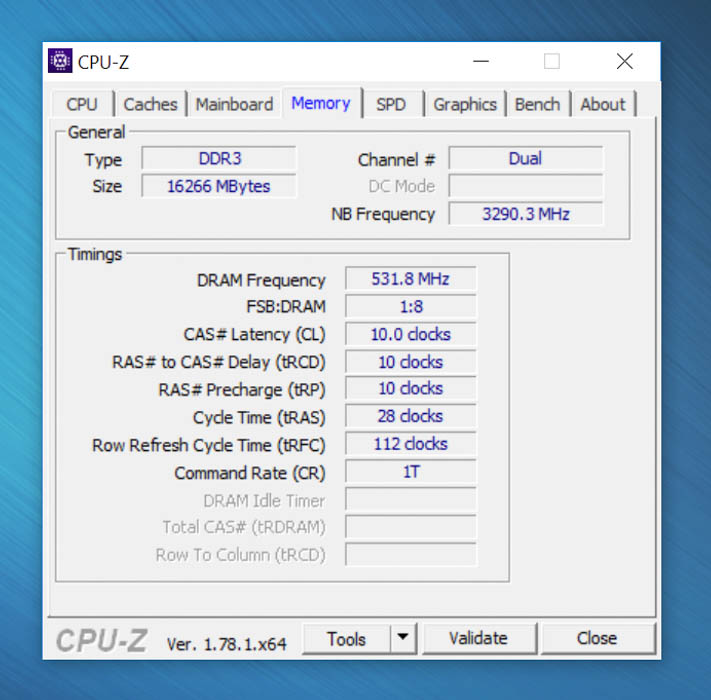Open the CPU tab
711x700 pixels.
pos(82,104)
